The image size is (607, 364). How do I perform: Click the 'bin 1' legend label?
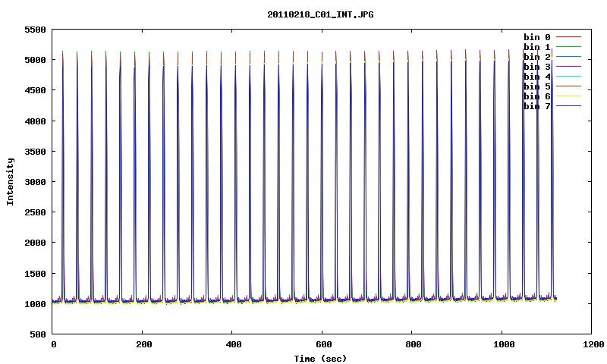click(x=537, y=47)
